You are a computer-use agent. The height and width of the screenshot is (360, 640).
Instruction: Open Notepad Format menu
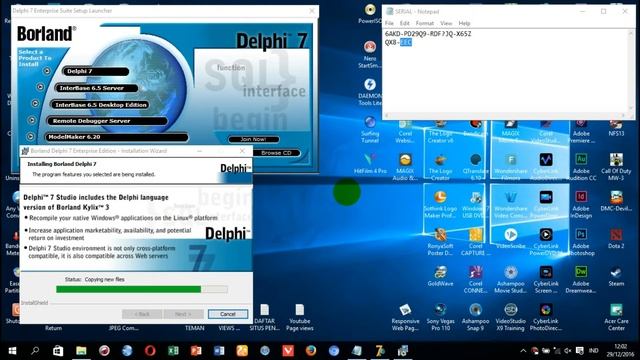tap(425, 23)
